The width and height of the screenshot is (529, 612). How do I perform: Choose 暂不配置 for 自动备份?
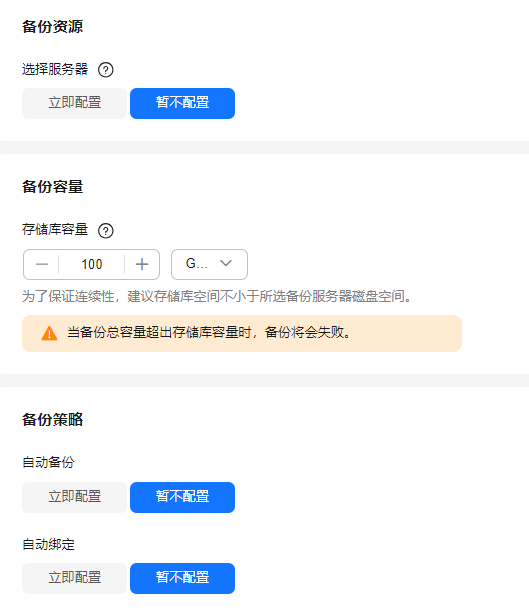pos(182,497)
